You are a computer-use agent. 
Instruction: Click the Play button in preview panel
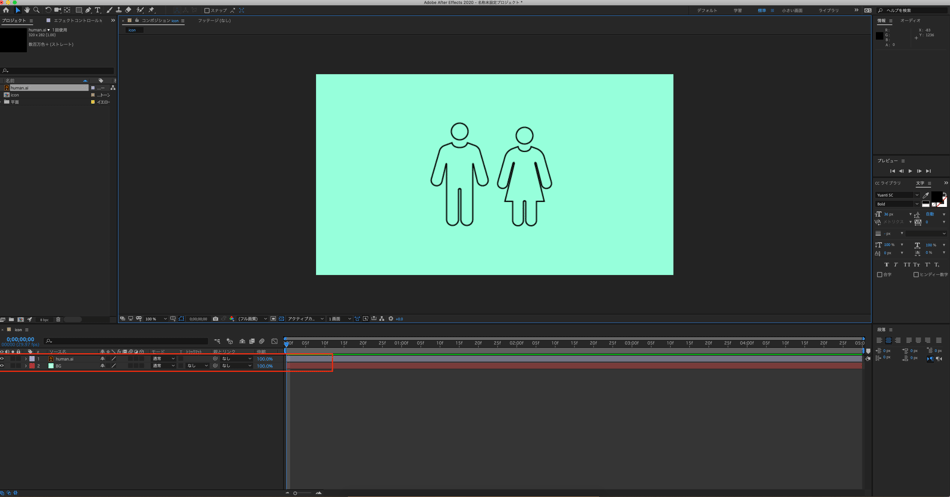tap(910, 171)
